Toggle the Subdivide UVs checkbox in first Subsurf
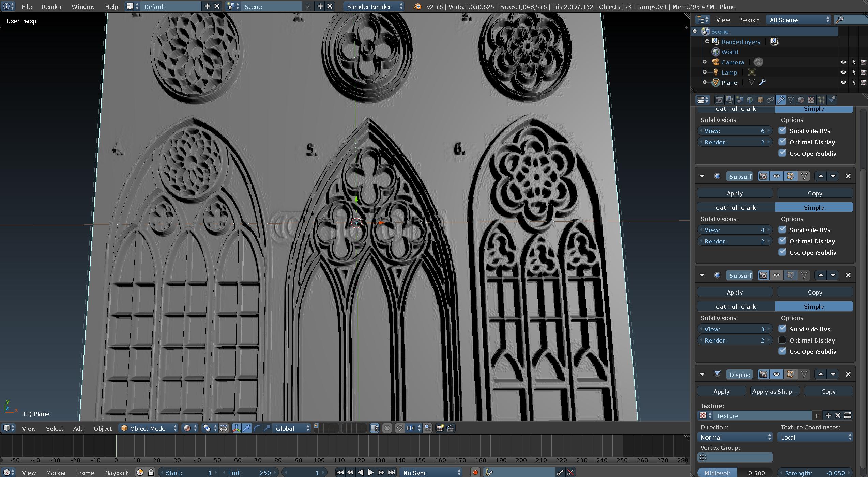Viewport: 868px width, 477px height. pyautogui.click(x=782, y=130)
